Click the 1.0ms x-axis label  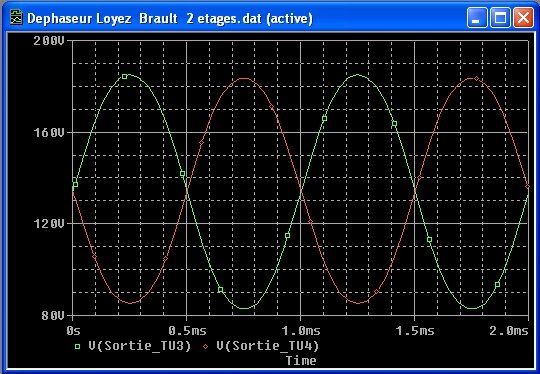click(301, 331)
